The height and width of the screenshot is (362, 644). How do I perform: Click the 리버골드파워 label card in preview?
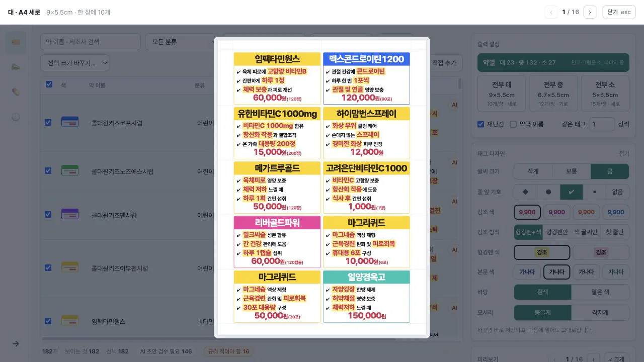pos(277,242)
